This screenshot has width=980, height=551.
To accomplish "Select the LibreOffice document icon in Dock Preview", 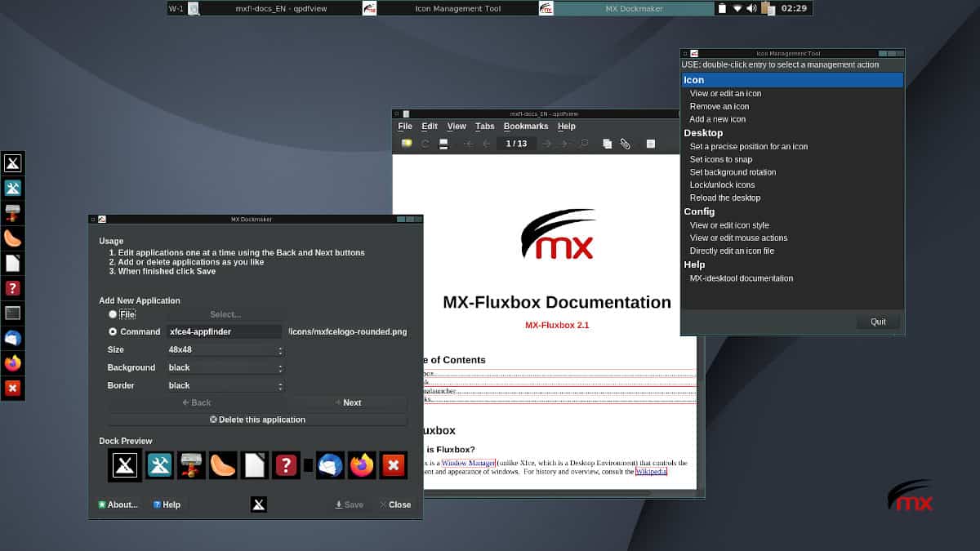I will [254, 465].
